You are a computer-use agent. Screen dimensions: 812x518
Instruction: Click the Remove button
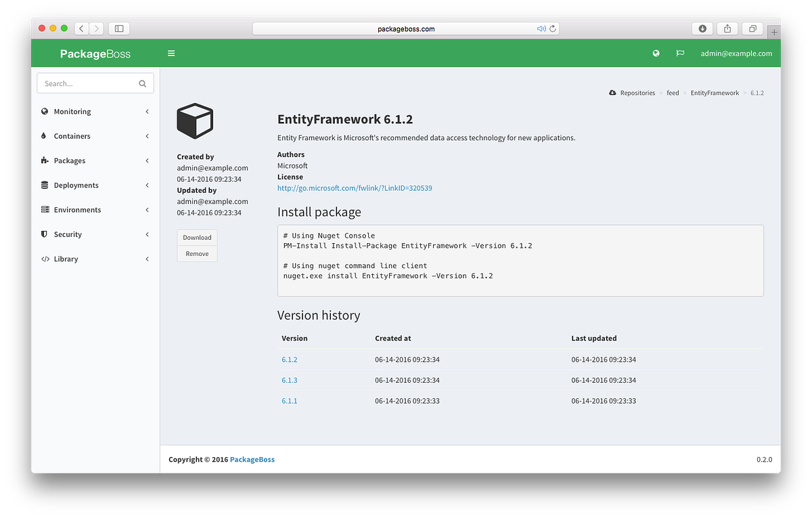point(197,254)
